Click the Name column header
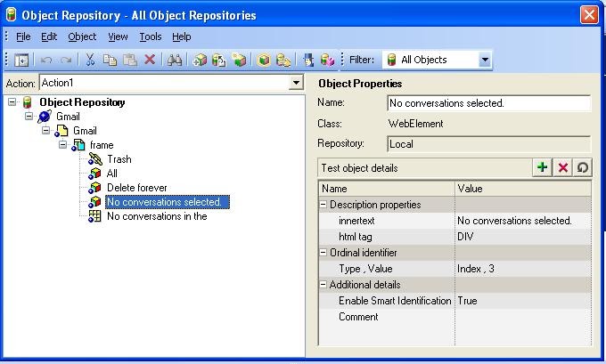This screenshot has width=606, height=364. click(x=387, y=189)
